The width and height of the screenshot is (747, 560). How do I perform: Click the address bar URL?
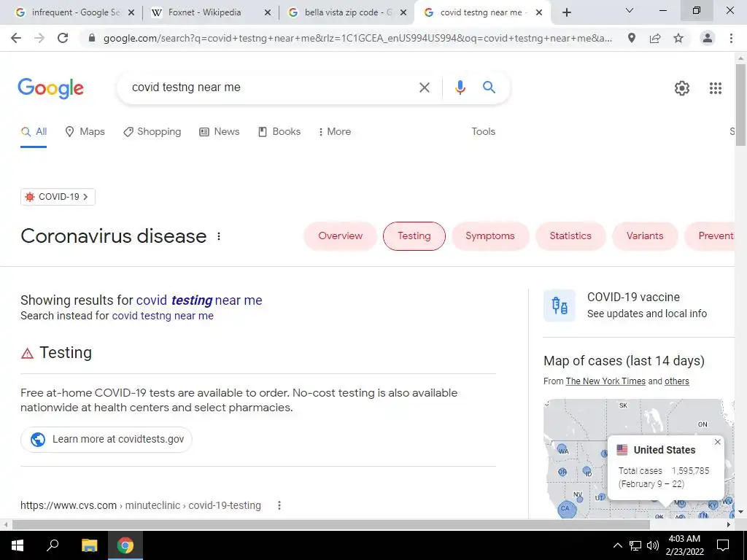[x=357, y=38]
